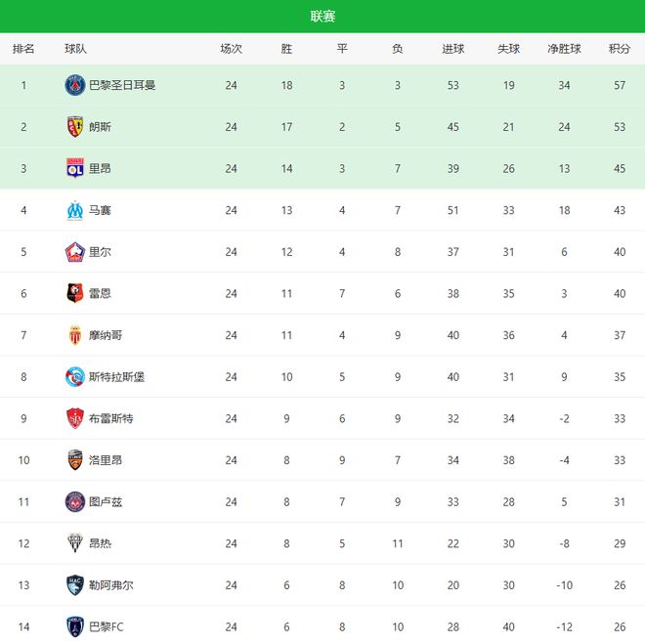Click the 净胜球 column header

pyautogui.click(x=564, y=49)
